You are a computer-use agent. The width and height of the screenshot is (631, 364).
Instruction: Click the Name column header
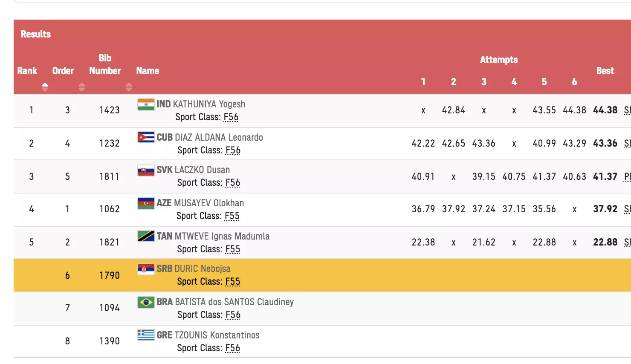tap(148, 71)
